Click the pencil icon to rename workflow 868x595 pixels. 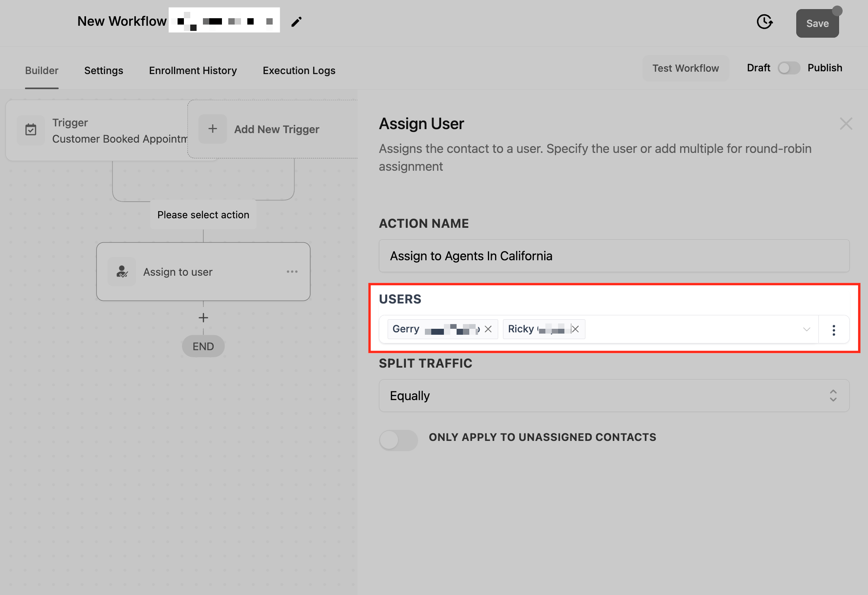296,22
